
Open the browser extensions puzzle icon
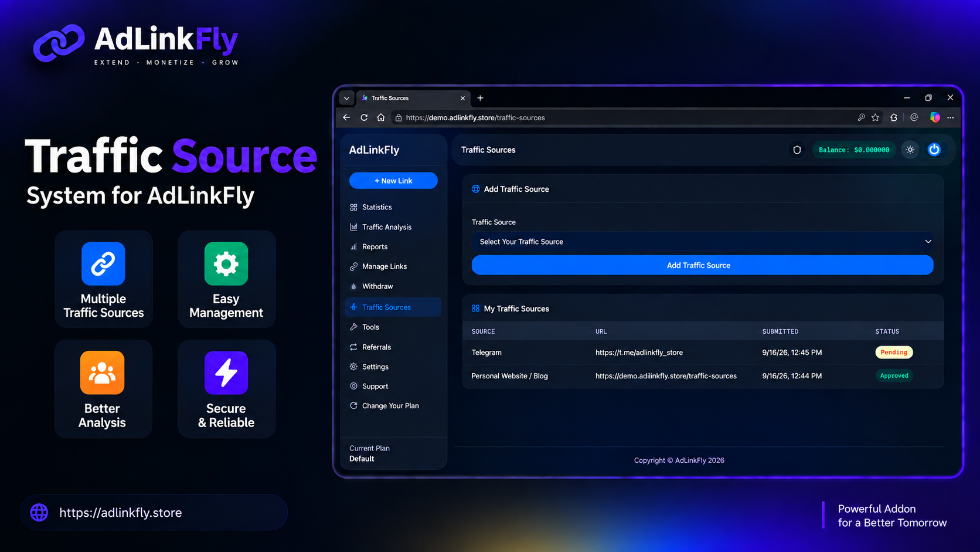893,117
